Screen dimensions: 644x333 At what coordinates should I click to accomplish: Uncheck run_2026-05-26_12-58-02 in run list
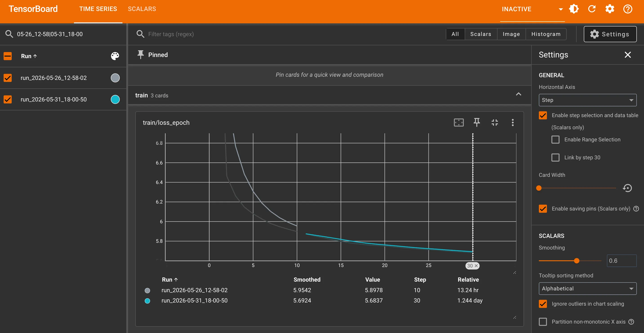(8, 78)
